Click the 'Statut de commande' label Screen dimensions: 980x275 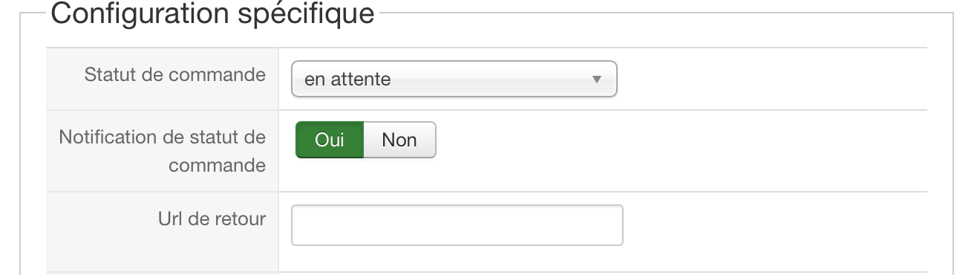click(x=175, y=75)
